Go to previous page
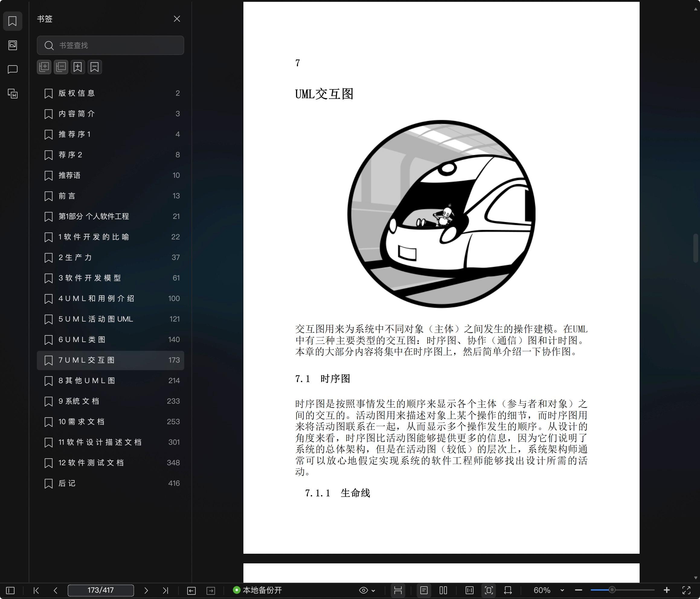 (56, 590)
